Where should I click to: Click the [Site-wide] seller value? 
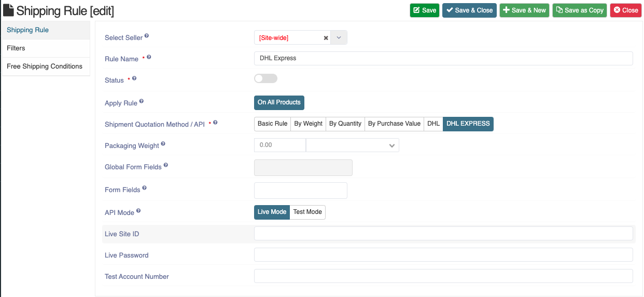274,38
